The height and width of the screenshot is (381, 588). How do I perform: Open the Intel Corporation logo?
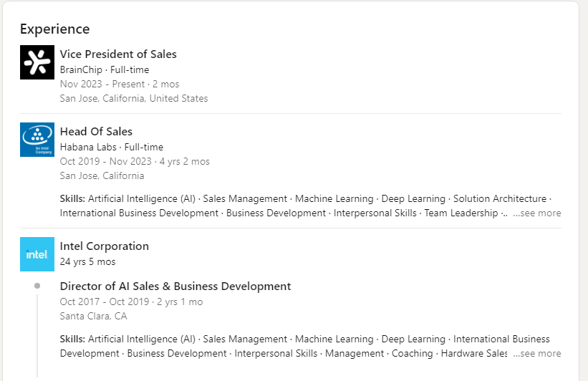37,254
